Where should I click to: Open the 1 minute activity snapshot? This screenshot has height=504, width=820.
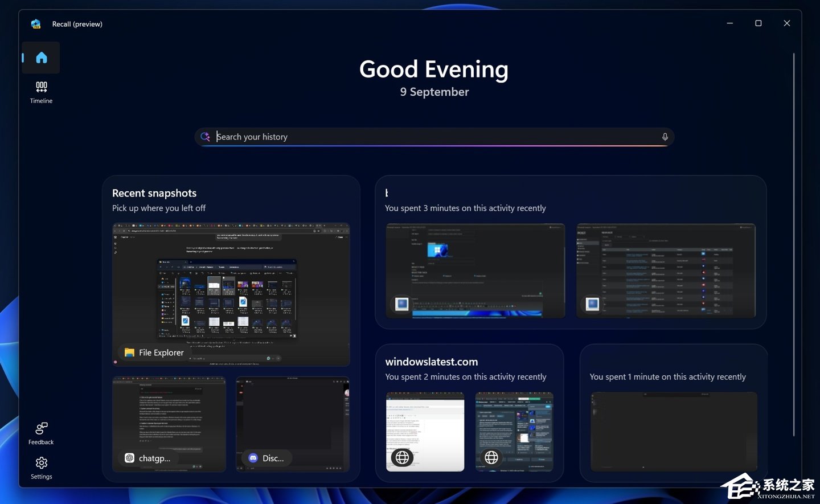(674, 431)
